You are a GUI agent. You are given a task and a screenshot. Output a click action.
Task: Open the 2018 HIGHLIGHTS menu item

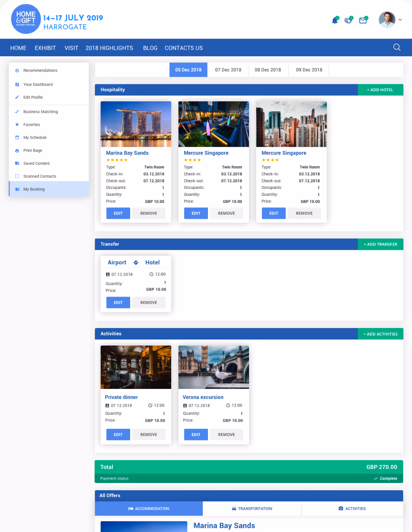coord(109,48)
